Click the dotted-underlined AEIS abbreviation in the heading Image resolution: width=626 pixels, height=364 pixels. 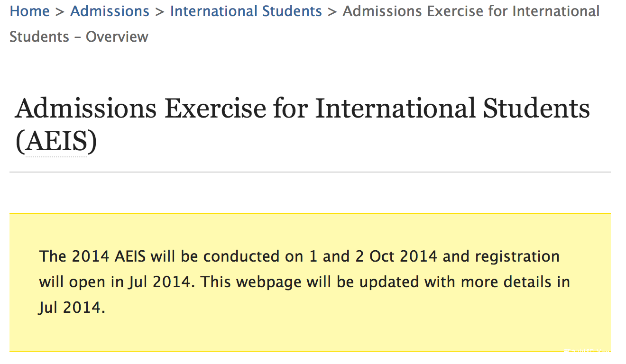56,141
